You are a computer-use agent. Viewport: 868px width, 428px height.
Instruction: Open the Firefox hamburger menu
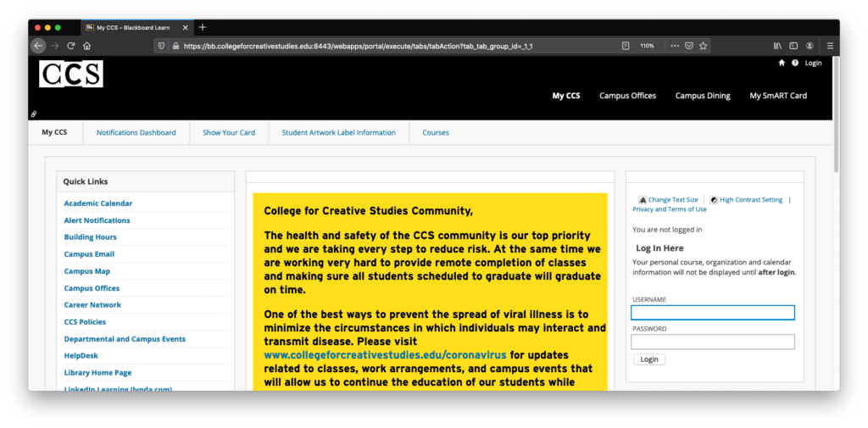pyautogui.click(x=831, y=46)
